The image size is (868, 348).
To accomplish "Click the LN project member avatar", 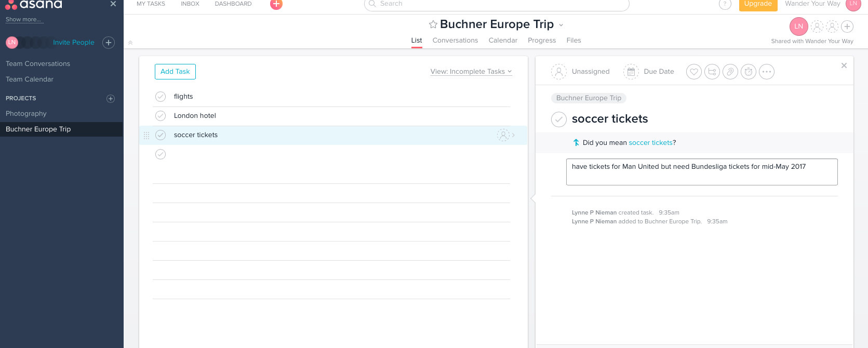I will coord(798,26).
